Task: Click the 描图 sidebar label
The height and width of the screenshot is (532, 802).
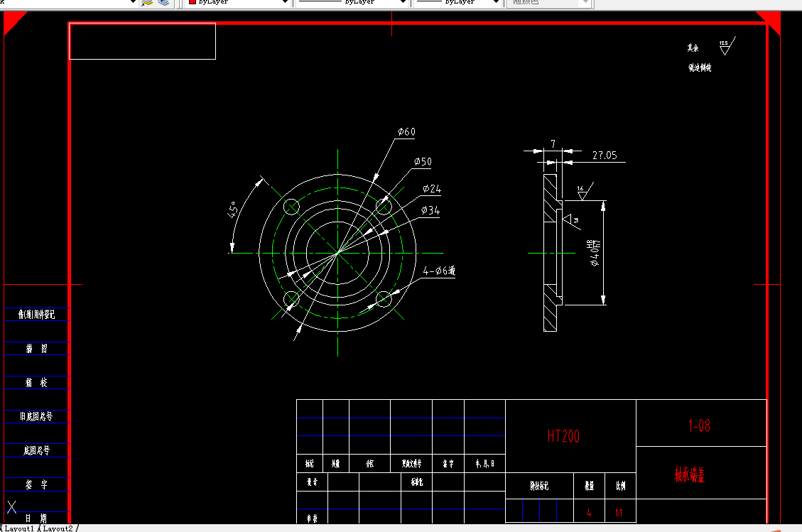Action: point(36,348)
